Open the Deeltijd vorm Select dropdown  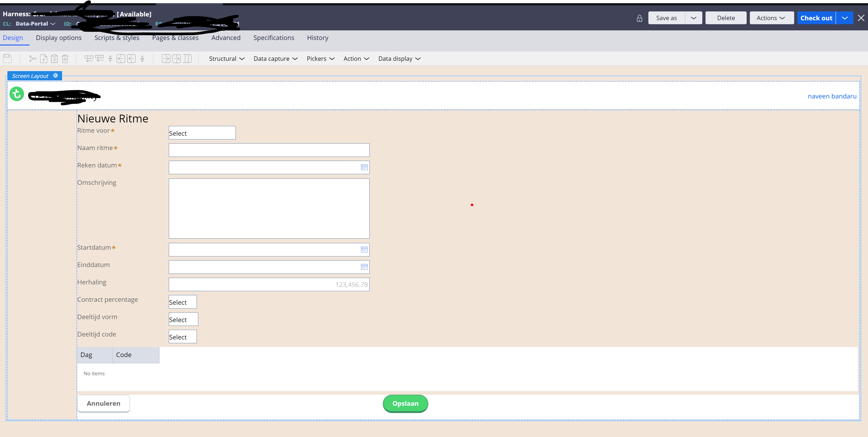click(x=183, y=319)
